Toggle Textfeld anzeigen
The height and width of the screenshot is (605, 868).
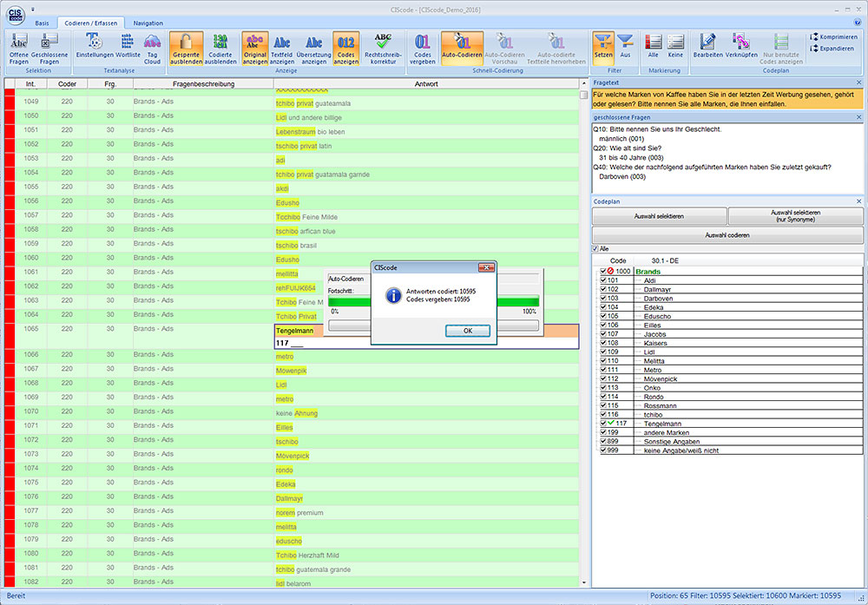click(282, 49)
